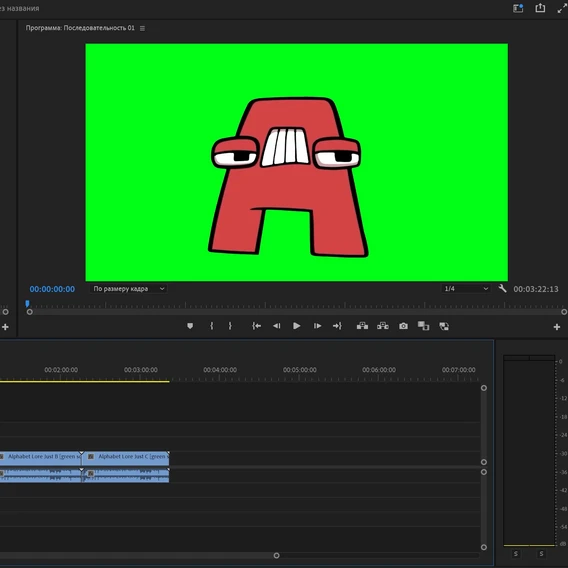
Task: Open the Program monitor settings wrench
Action: pos(502,289)
